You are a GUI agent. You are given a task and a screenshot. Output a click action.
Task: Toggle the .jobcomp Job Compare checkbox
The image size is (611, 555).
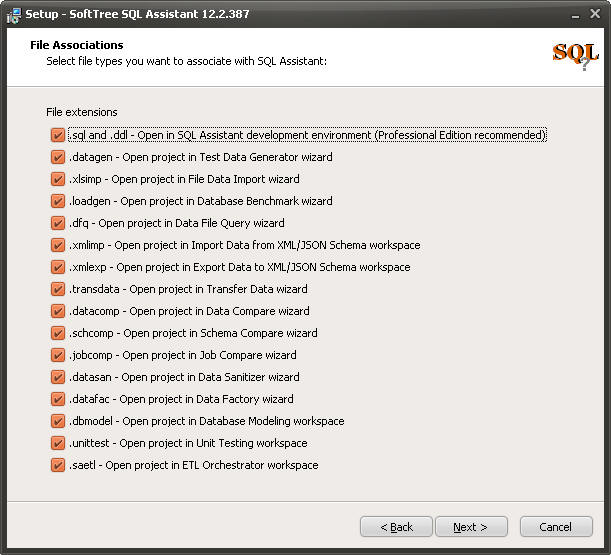58,355
